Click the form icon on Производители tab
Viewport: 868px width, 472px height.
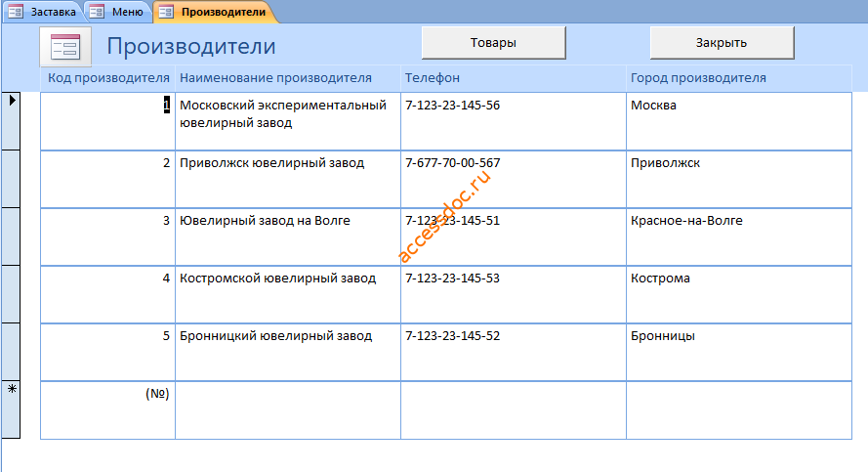click(166, 12)
